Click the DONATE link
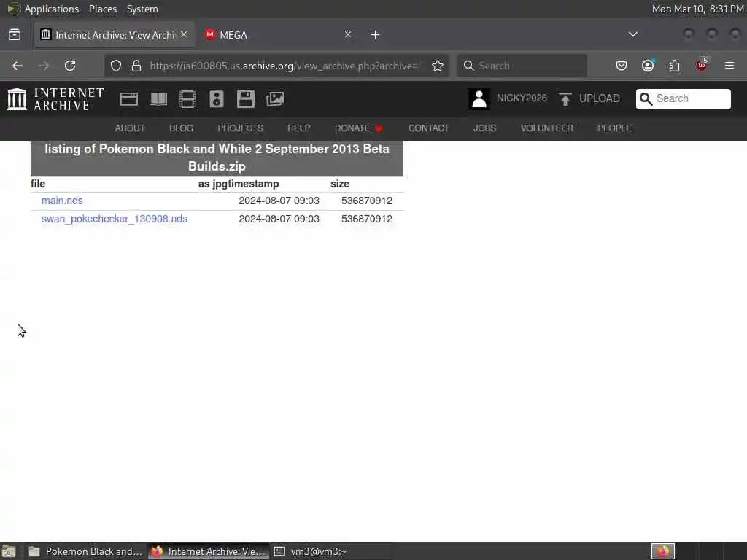Image resolution: width=747 pixels, height=560 pixels. (x=359, y=128)
